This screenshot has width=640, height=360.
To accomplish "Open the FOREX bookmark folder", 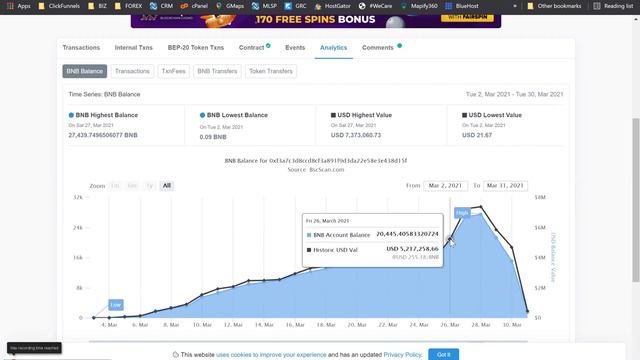I will tap(128, 6).
